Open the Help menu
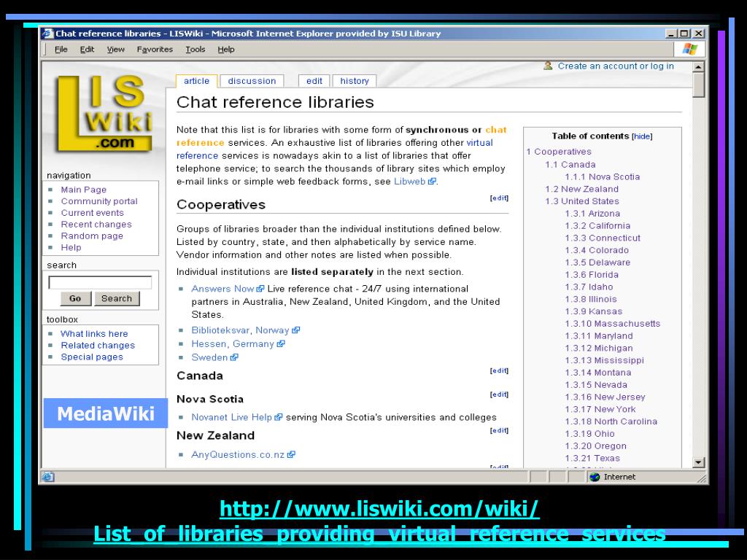 (x=226, y=50)
